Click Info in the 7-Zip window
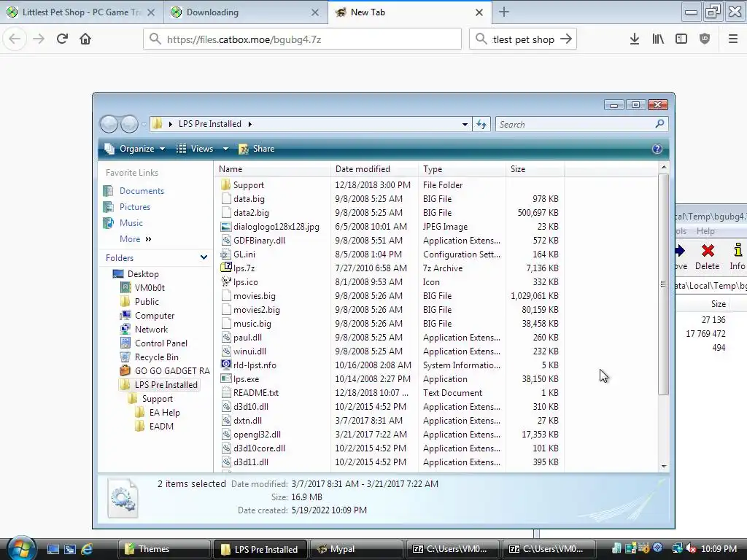Image resolution: width=747 pixels, height=560 pixels. coord(737,257)
